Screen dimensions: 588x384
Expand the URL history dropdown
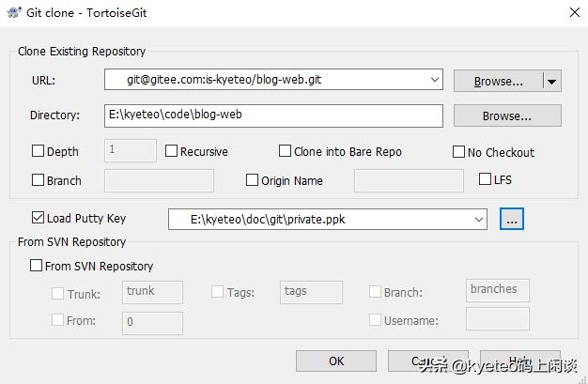coord(435,80)
